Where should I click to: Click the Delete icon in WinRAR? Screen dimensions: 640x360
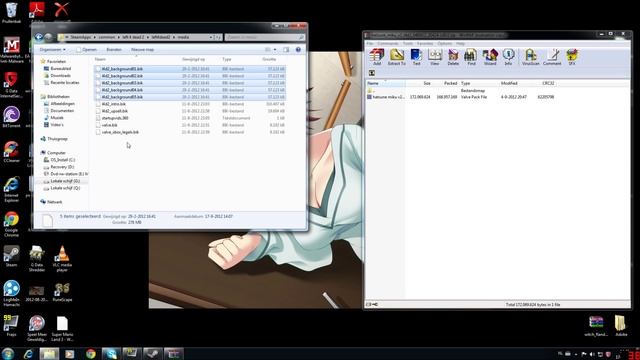click(x=453, y=57)
